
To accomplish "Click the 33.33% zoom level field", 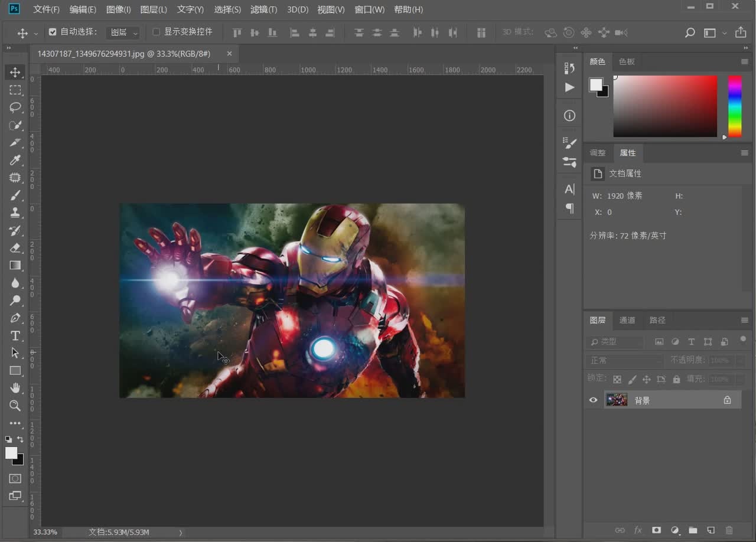I will click(x=45, y=532).
